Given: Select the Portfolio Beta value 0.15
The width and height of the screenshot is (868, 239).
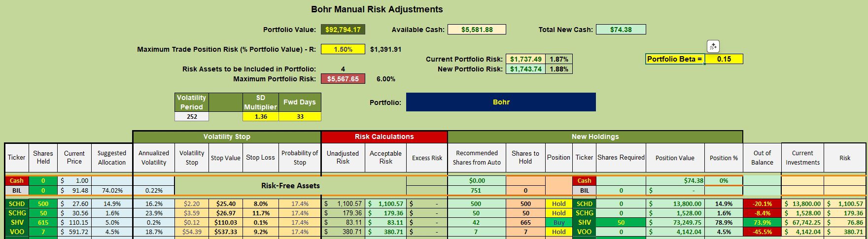Looking at the screenshot, I should coord(724,59).
